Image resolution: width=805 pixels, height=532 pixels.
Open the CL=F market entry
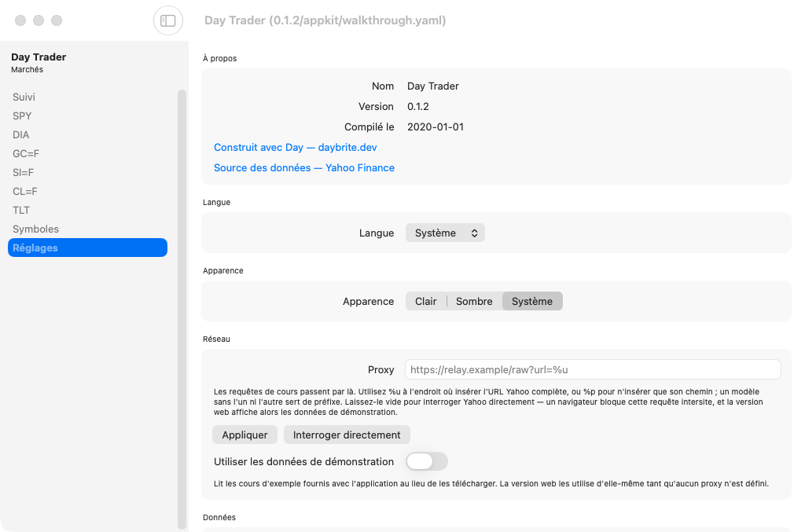coord(87,192)
